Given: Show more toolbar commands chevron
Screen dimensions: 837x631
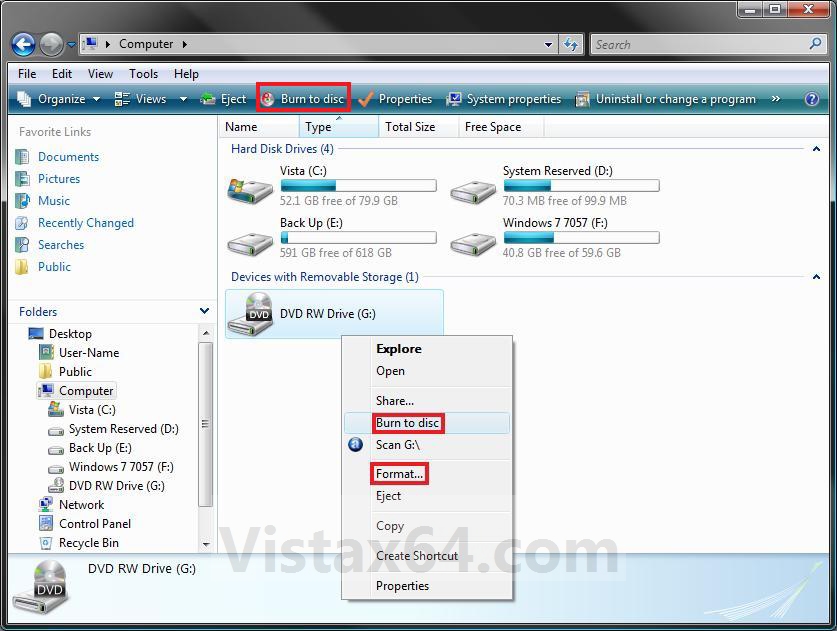Looking at the screenshot, I should click(776, 99).
